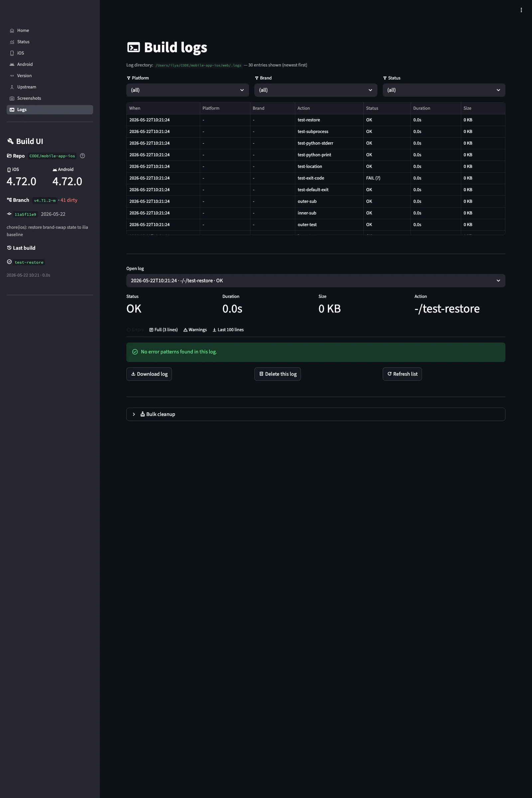The width and height of the screenshot is (532, 798).
Task: Click the test-restore action cell in table
Action: click(329, 120)
